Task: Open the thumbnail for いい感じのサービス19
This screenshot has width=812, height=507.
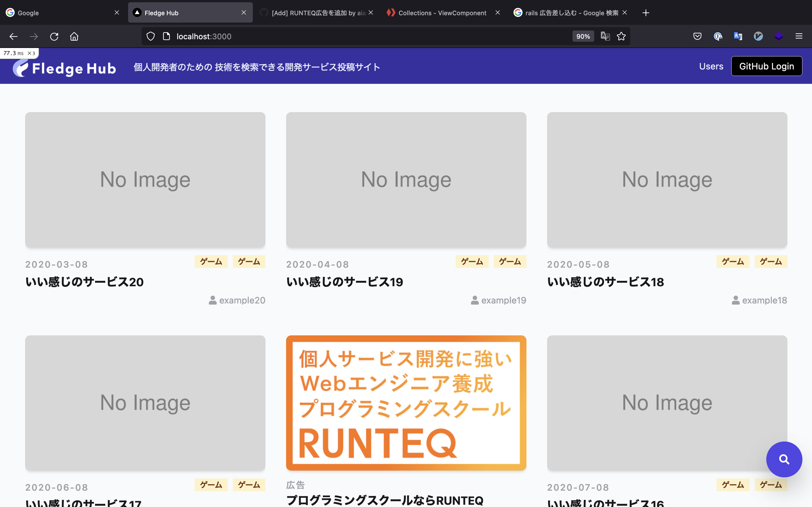Action: [406, 180]
